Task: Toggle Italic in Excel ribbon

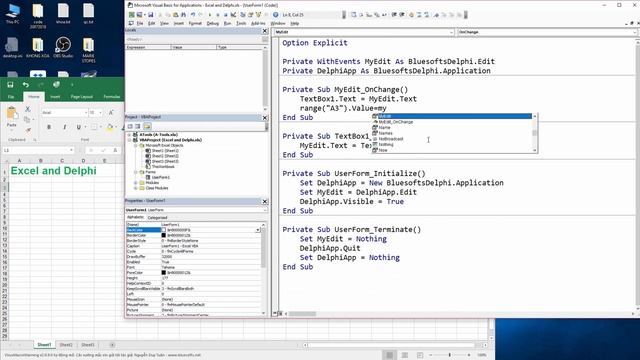Action: point(64,127)
